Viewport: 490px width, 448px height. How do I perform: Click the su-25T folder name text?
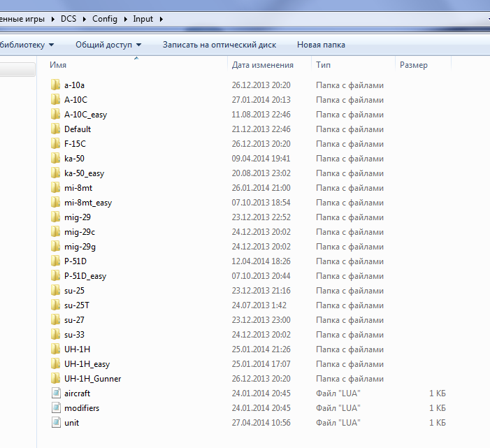pos(77,305)
